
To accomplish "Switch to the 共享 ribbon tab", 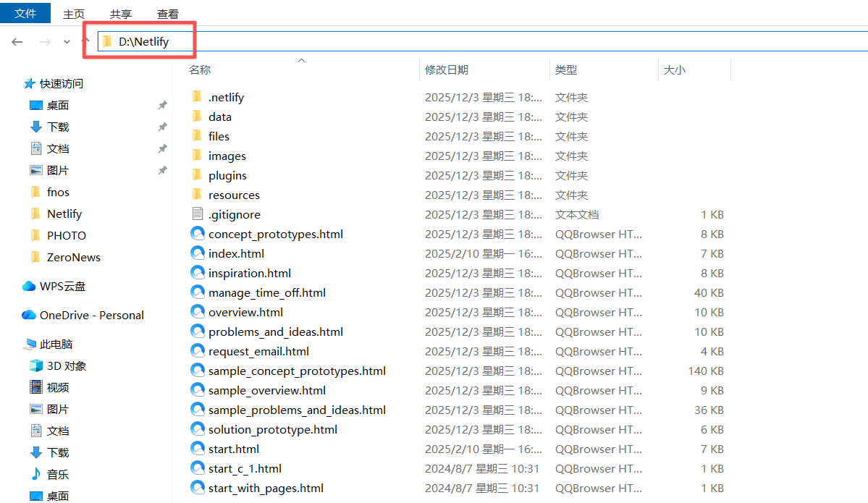I will coord(121,14).
